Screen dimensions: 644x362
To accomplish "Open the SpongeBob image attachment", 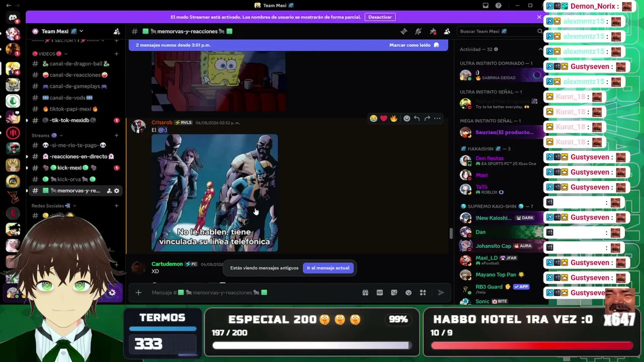I will (x=218, y=80).
